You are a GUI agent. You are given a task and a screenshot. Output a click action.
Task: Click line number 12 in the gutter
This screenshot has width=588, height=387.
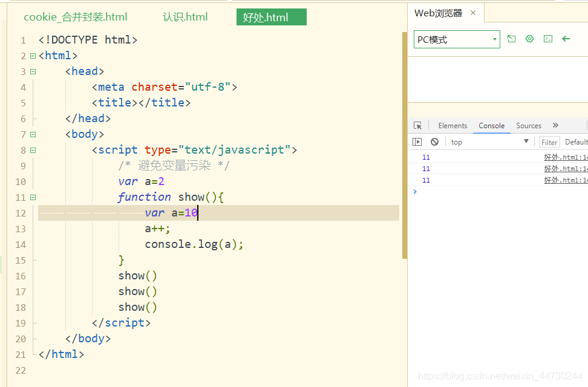pos(21,213)
